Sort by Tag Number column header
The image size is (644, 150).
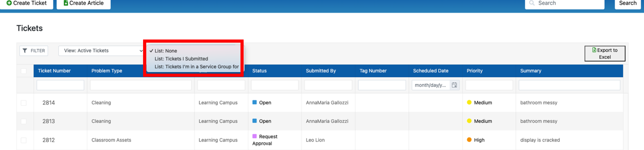pyautogui.click(x=373, y=71)
